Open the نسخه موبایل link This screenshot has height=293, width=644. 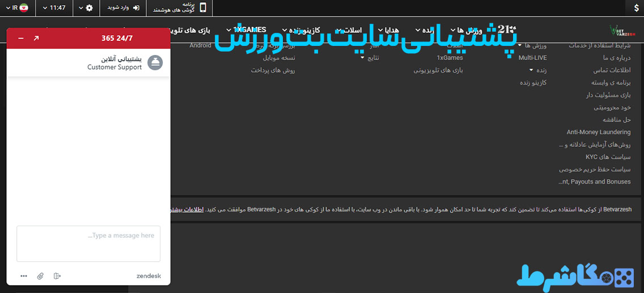click(279, 58)
